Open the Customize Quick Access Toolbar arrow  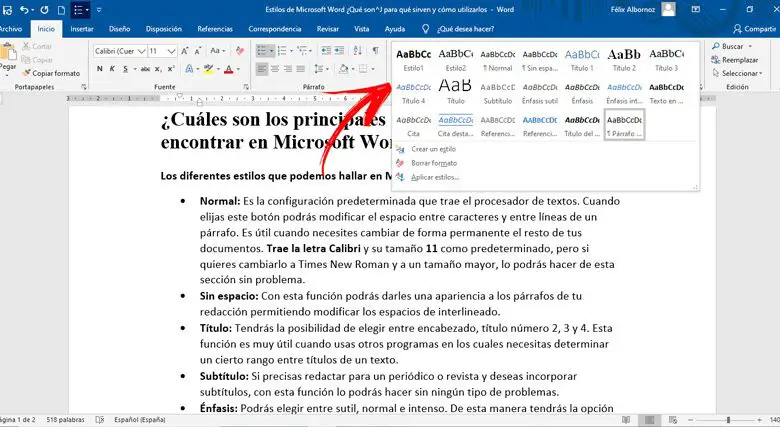click(99, 9)
